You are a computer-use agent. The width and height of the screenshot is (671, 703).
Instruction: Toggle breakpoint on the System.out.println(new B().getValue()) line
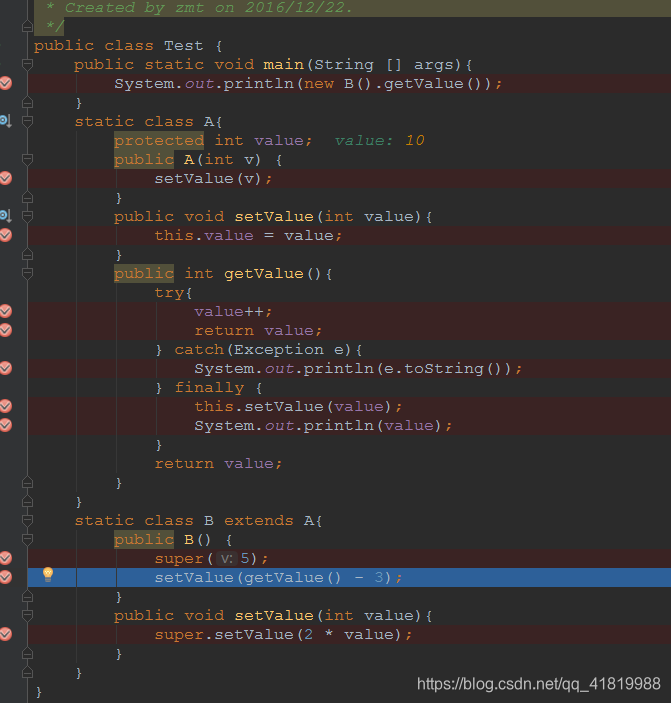tap(5, 83)
